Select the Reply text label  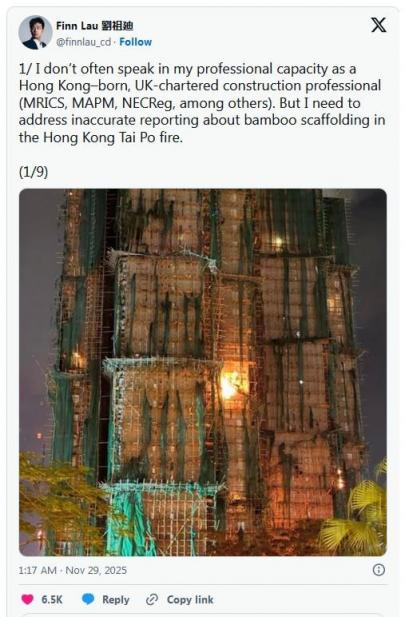[x=116, y=599]
